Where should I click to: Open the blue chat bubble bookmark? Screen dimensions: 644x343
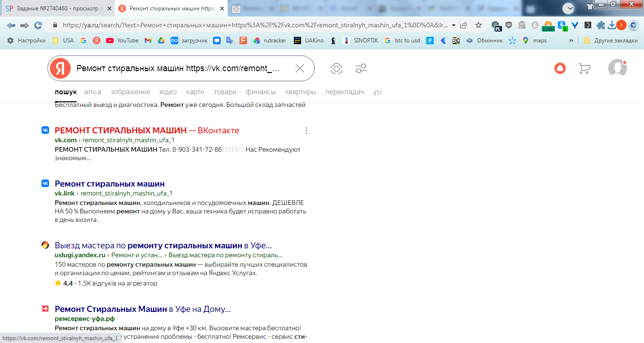(216, 41)
